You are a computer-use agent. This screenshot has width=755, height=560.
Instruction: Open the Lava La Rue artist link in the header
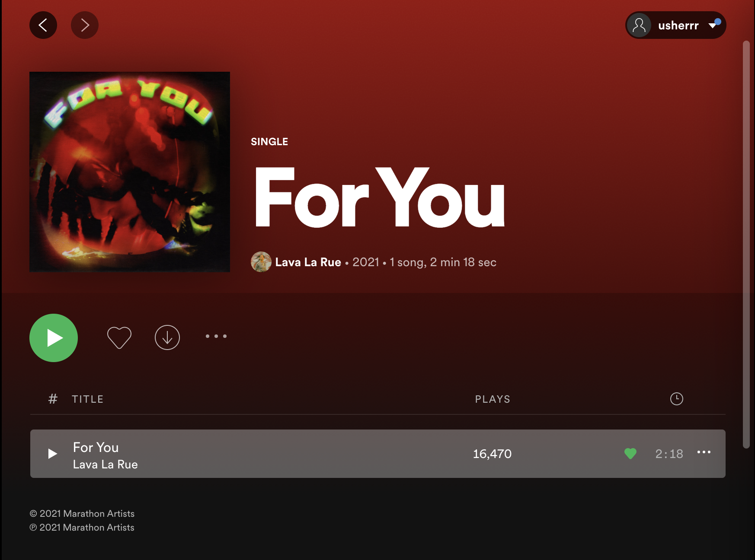(x=308, y=262)
